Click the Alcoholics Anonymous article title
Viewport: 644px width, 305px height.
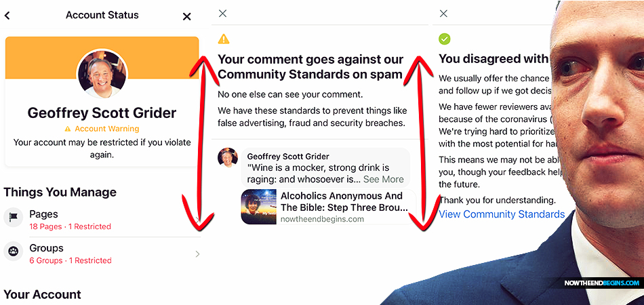click(x=344, y=201)
